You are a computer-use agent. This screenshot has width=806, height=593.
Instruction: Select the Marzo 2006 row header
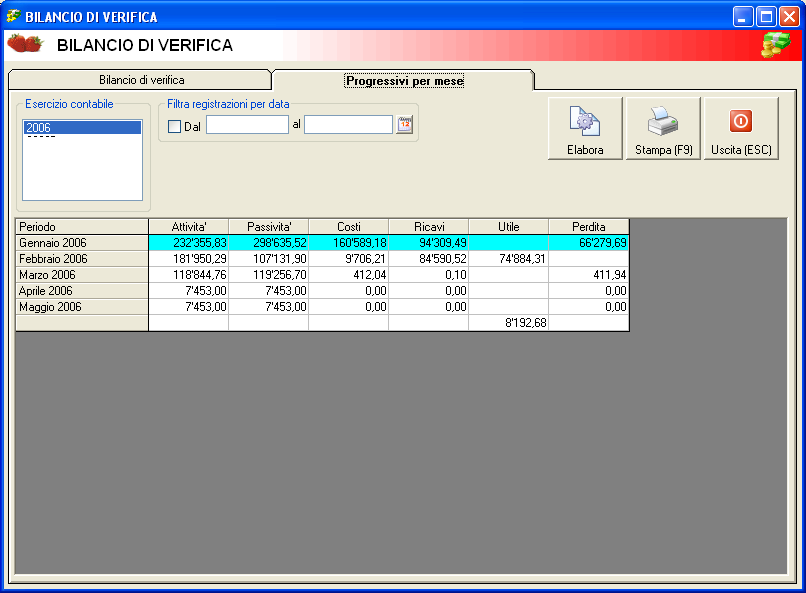pos(82,275)
